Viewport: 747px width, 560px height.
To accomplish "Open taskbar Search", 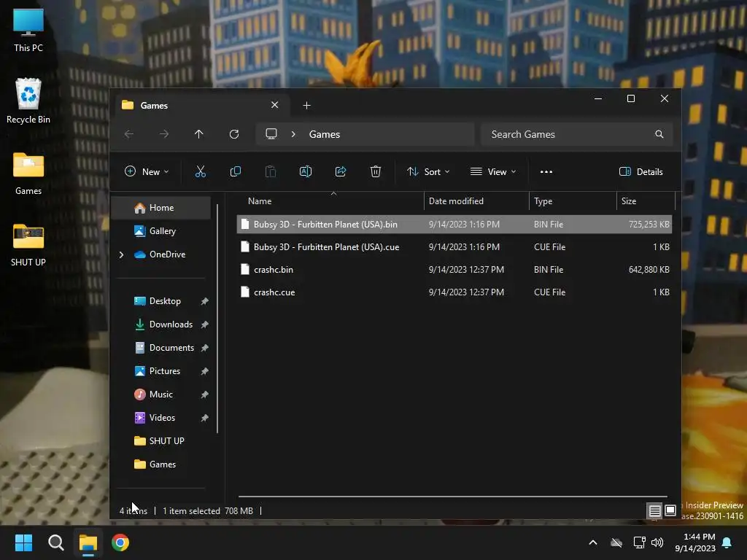I will click(x=55, y=542).
